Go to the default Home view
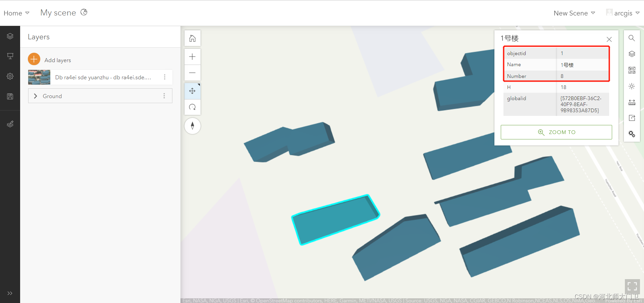The image size is (644, 303). tap(193, 38)
